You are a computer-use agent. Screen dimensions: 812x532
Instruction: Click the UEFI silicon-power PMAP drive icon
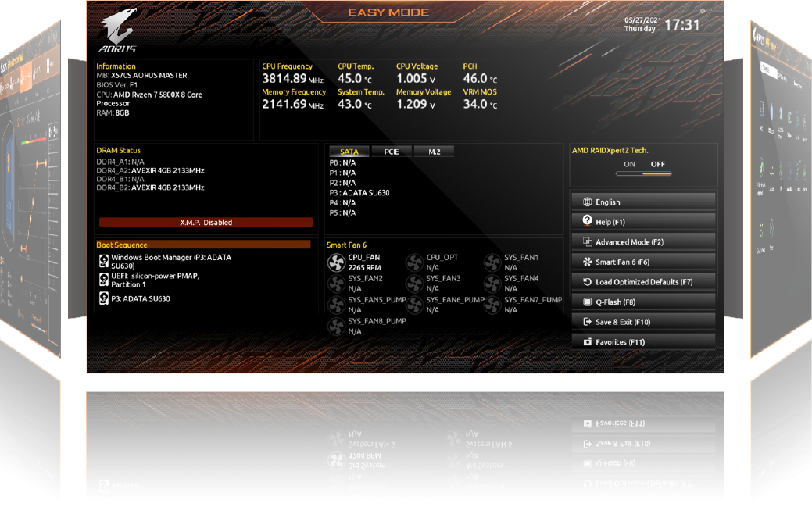(x=104, y=280)
